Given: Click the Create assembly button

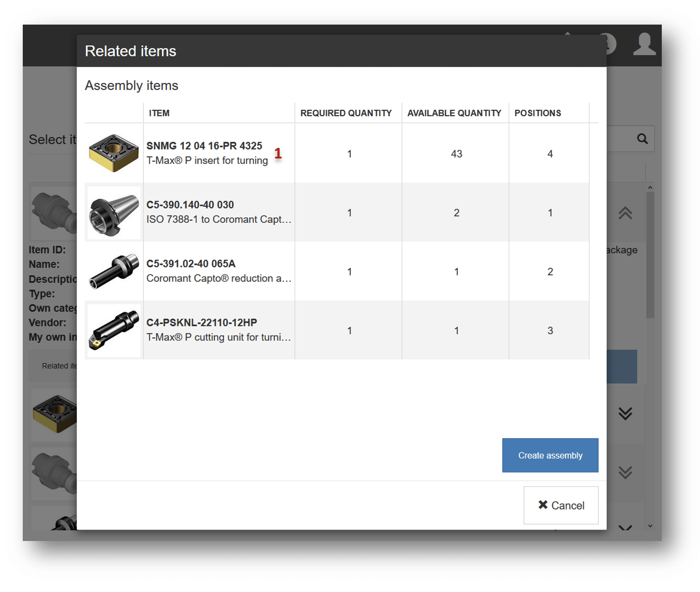Looking at the screenshot, I should pyautogui.click(x=550, y=455).
